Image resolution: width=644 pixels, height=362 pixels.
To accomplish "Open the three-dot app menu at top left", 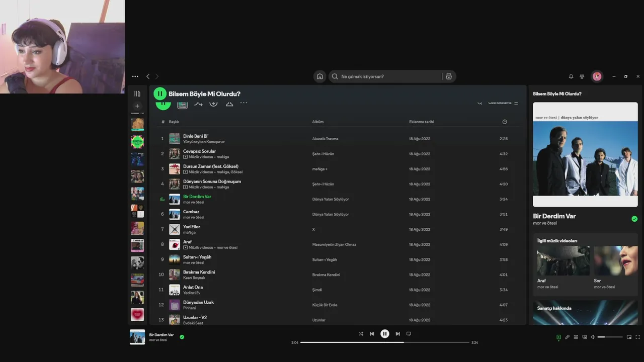I will 135,76.
